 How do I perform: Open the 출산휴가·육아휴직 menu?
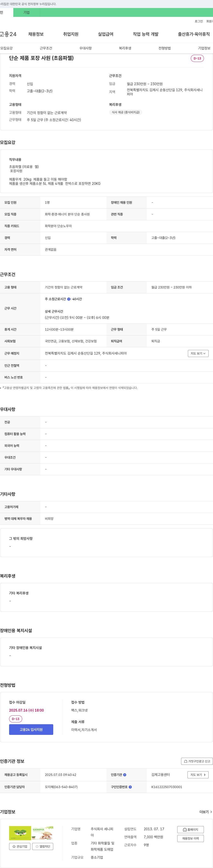pos(194,34)
